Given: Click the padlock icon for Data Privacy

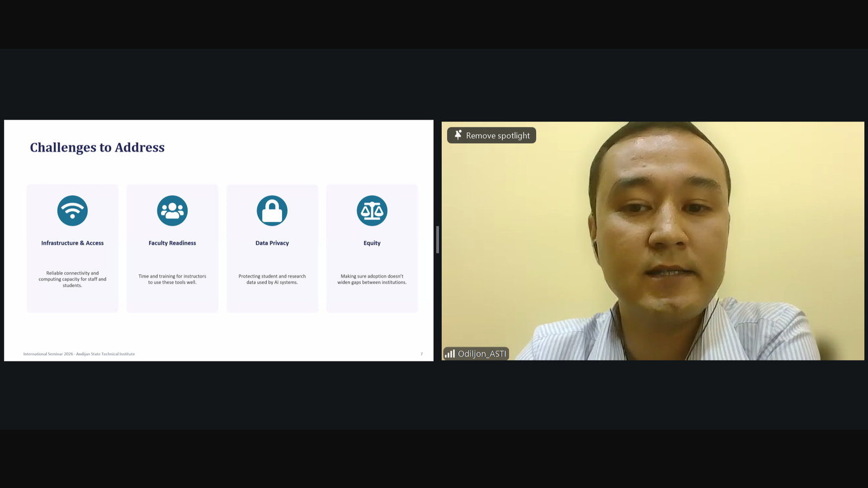Looking at the screenshot, I should pyautogui.click(x=272, y=210).
